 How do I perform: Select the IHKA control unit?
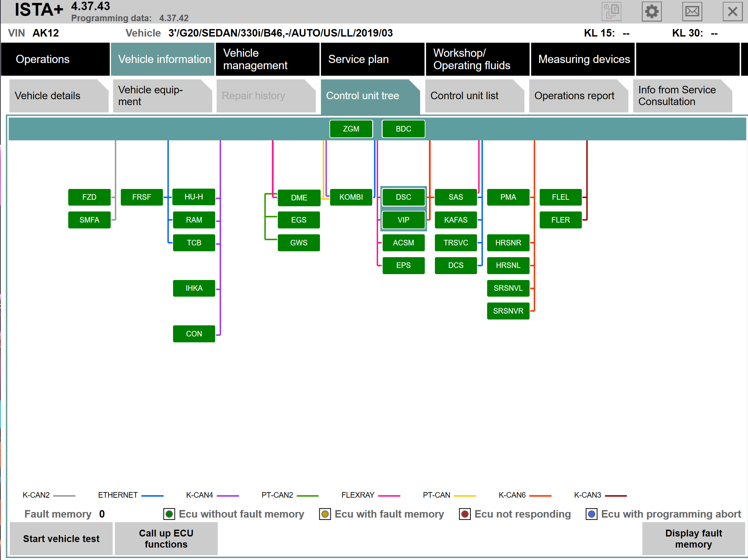pyautogui.click(x=194, y=288)
